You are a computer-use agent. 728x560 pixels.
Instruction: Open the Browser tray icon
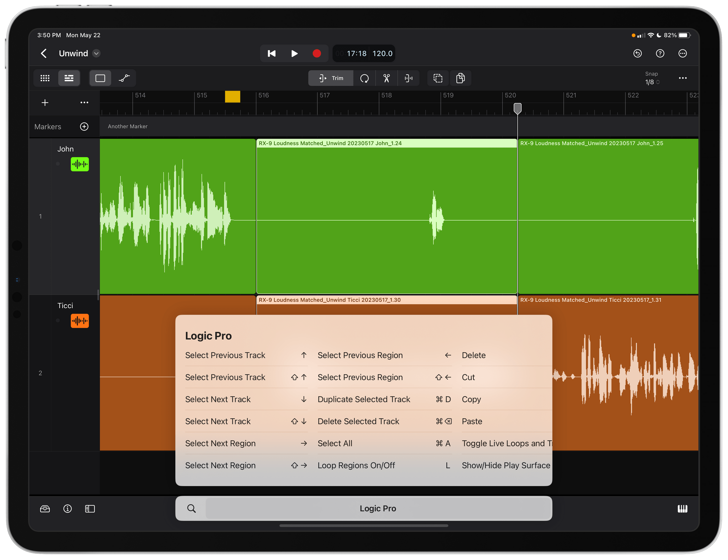coord(45,509)
